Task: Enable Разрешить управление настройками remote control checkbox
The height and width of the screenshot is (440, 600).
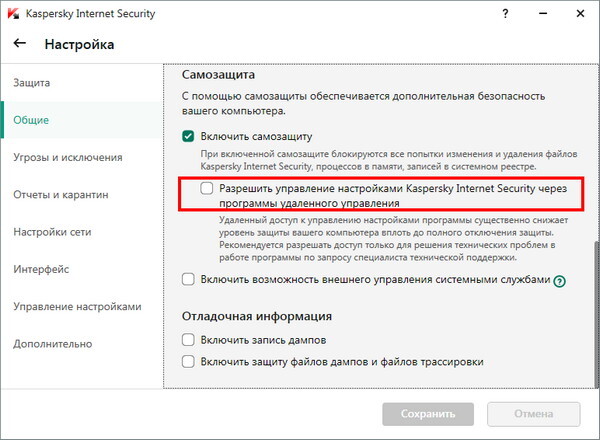Action: coord(207,188)
